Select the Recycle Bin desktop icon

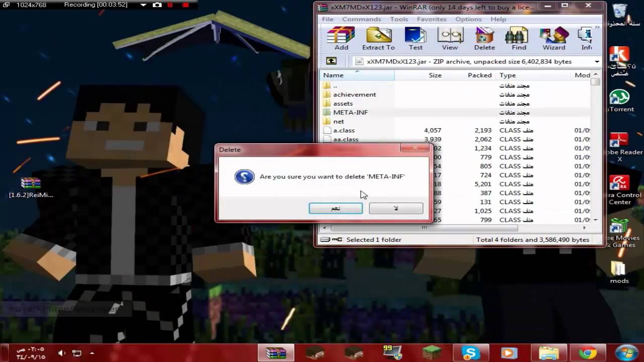(x=620, y=14)
